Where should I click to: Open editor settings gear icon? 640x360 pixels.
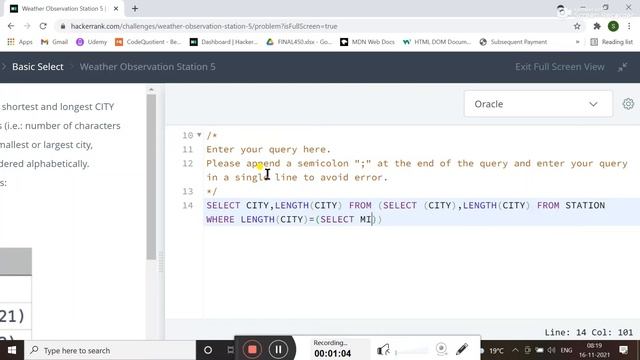pyautogui.click(x=628, y=104)
